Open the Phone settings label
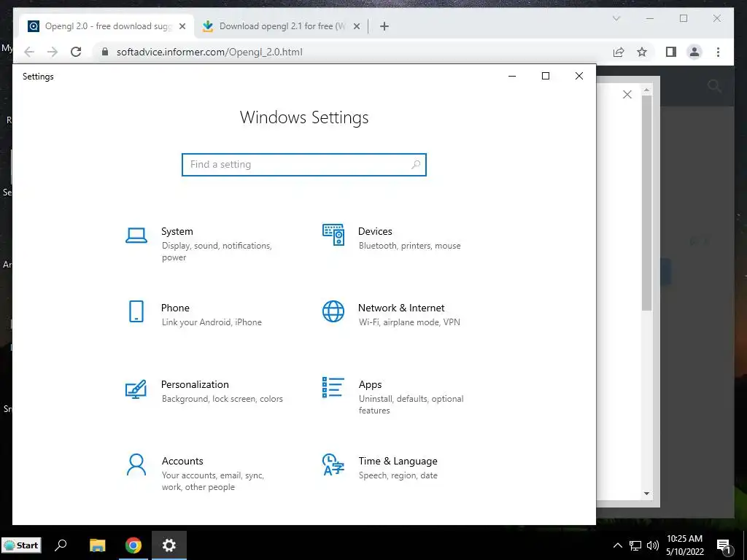747x560 pixels. 175,308
